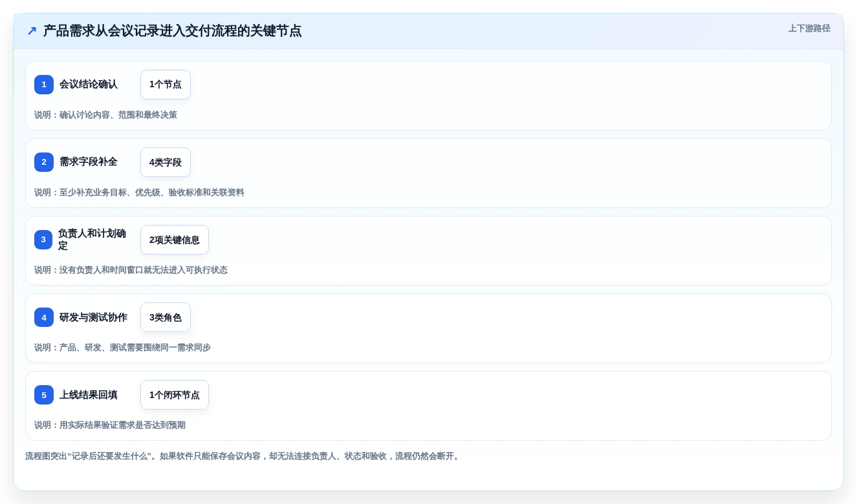Image resolution: width=857 pixels, height=504 pixels.
Task: Click the 2项关键信息 pill
Action: pos(175,240)
